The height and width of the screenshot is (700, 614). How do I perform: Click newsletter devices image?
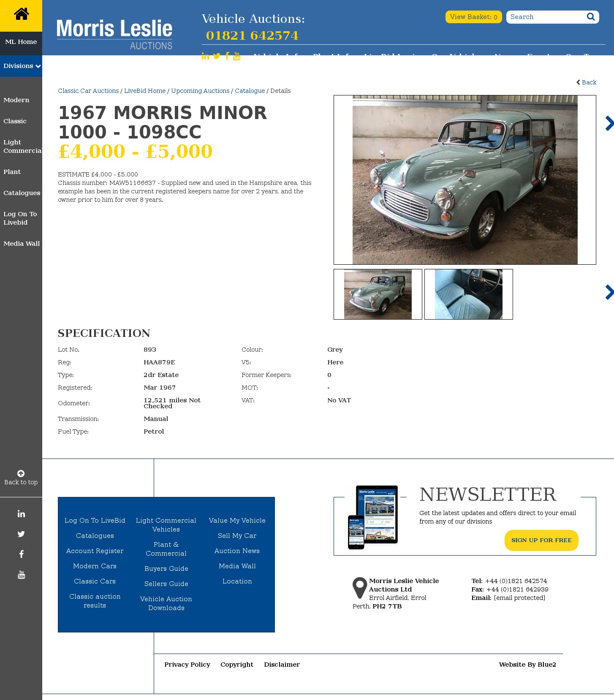[373, 517]
